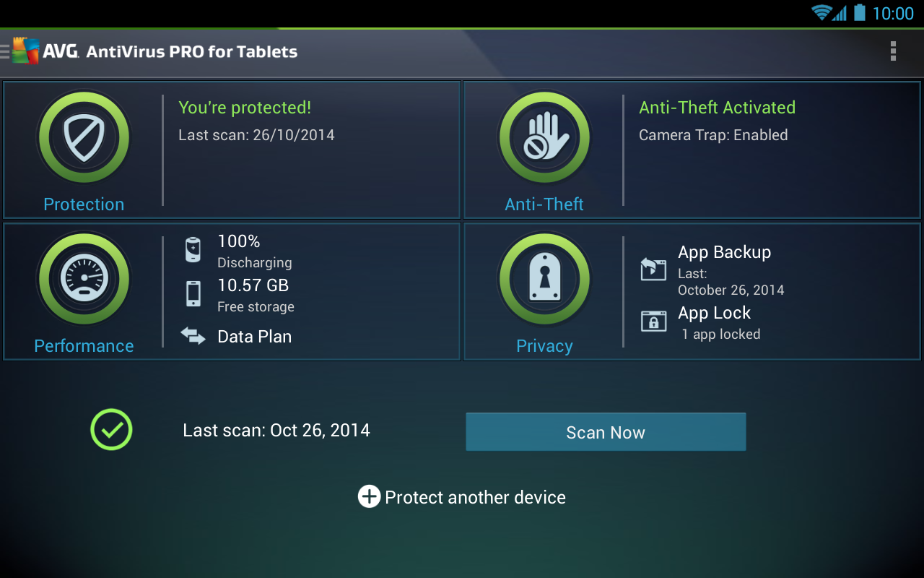Open the App Lock icon
This screenshot has height=578, width=924.
pyautogui.click(x=653, y=322)
